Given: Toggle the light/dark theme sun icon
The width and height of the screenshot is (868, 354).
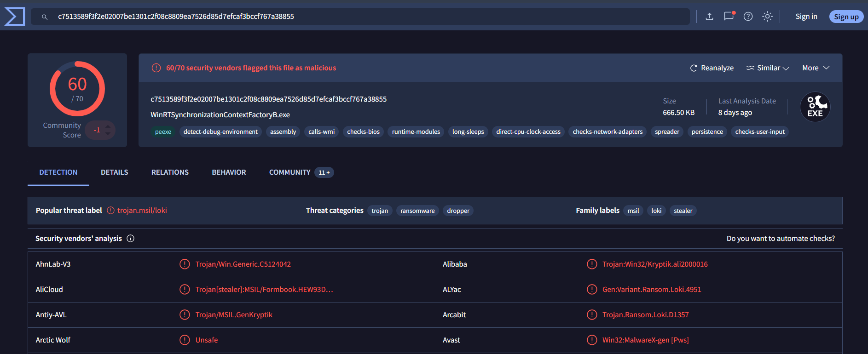Looking at the screenshot, I should coord(767,17).
